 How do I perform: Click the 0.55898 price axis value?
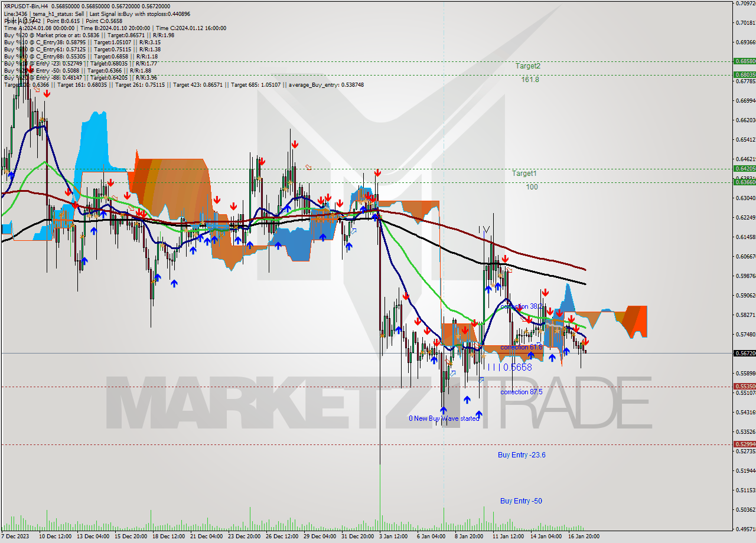coord(745,374)
